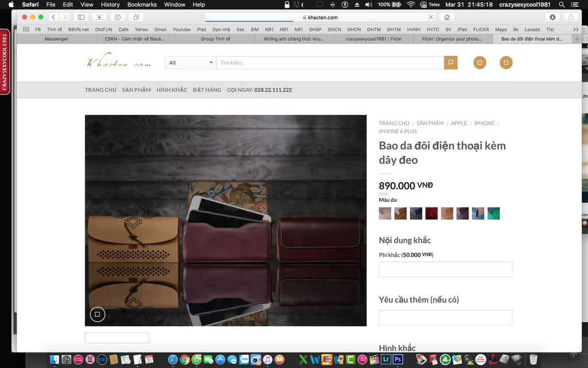Select the first beige leather swatch
588x368 pixels.
click(385, 213)
